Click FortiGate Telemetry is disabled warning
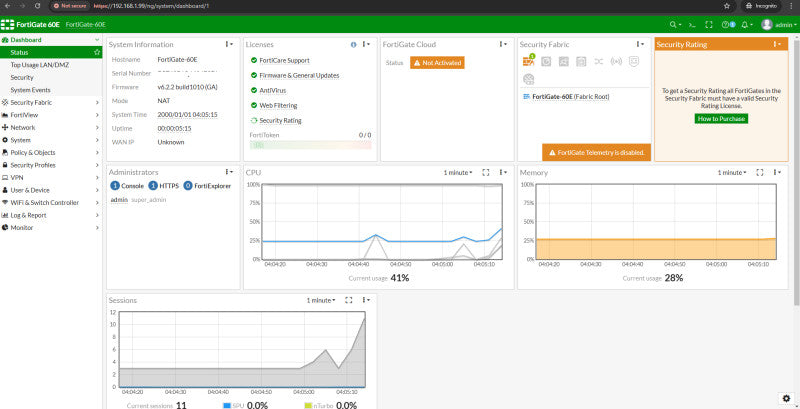800x409 pixels. click(596, 152)
